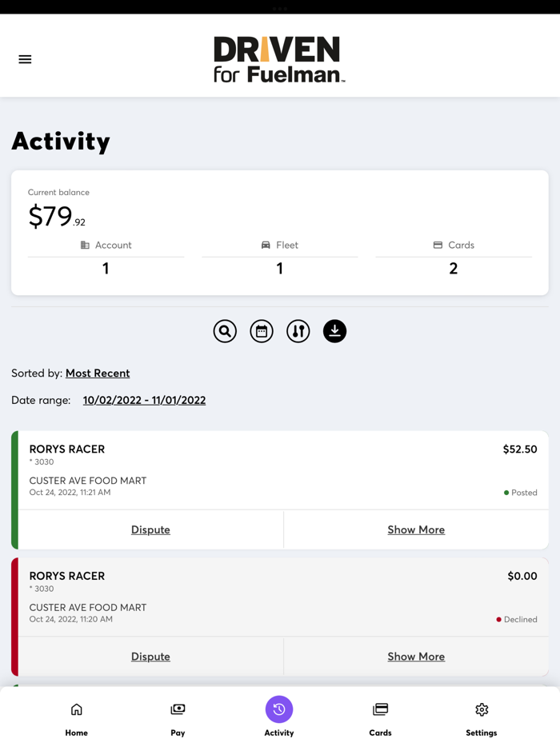560x747 pixels.
Task: Go to the Home tab
Action: (77, 718)
